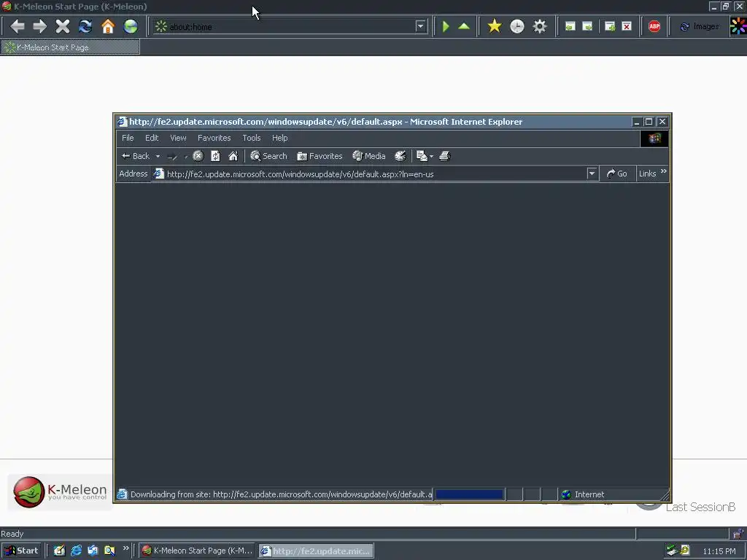Click the K-Meleon throbber icon
This screenshot has width=747, height=560.
pyautogui.click(x=738, y=26)
